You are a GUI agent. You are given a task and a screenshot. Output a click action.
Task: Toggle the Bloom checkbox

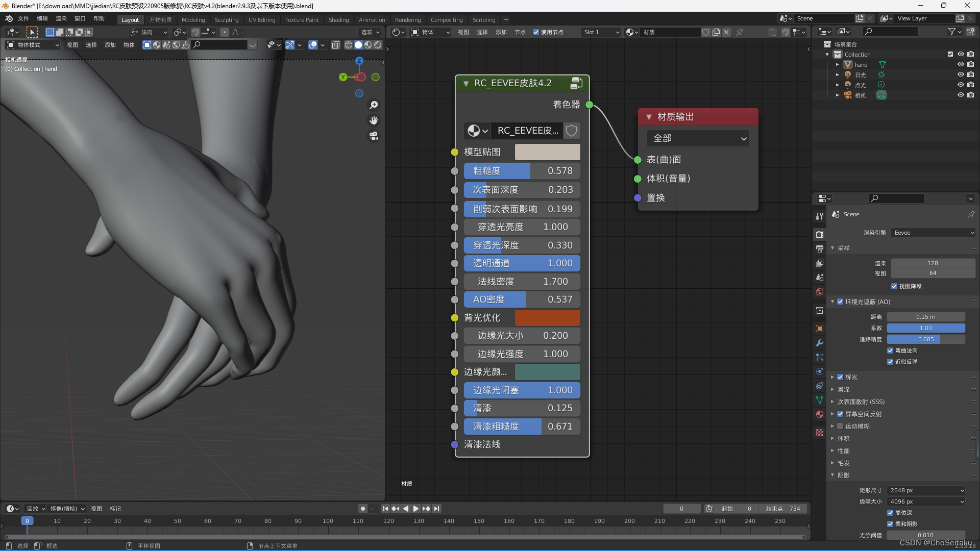pyautogui.click(x=840, y=377)
